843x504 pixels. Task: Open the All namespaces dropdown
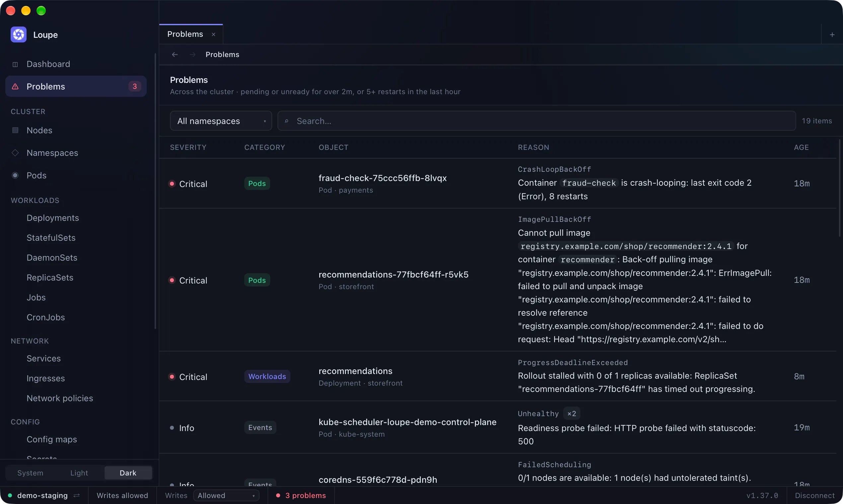pyautogui.click(x=221, y=121)
